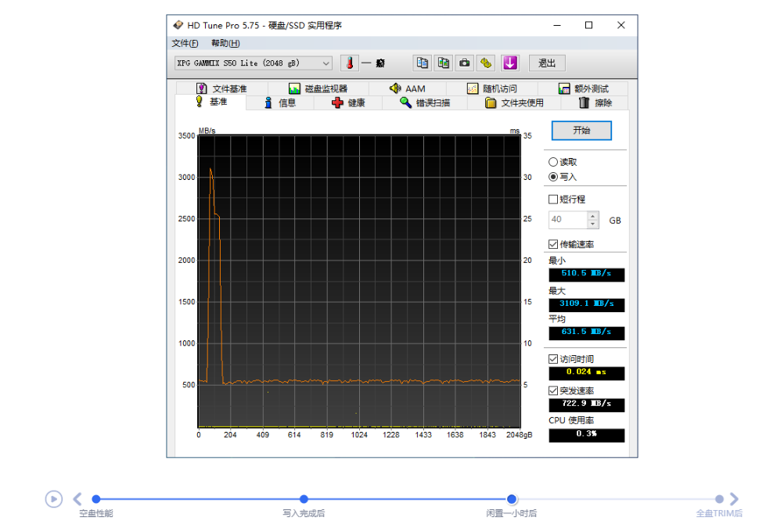This screenshot has width=759, height=532.
Task: Click the 退出 exit button
Action: click(x=547, y=63)
